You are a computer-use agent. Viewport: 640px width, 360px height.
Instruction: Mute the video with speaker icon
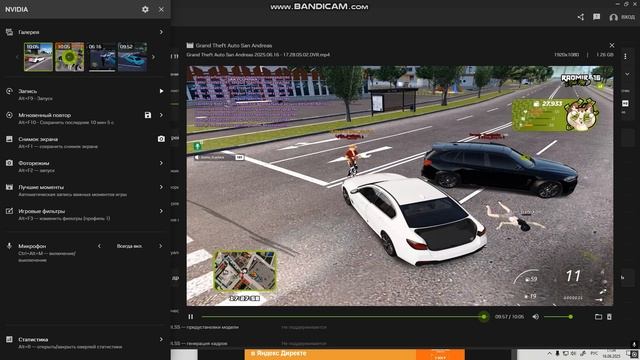click(536, 317)
